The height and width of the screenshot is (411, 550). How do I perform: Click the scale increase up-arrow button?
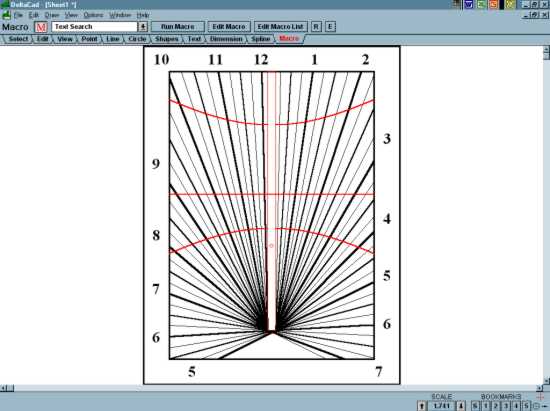pyautogui.click(x=422, y=406)
